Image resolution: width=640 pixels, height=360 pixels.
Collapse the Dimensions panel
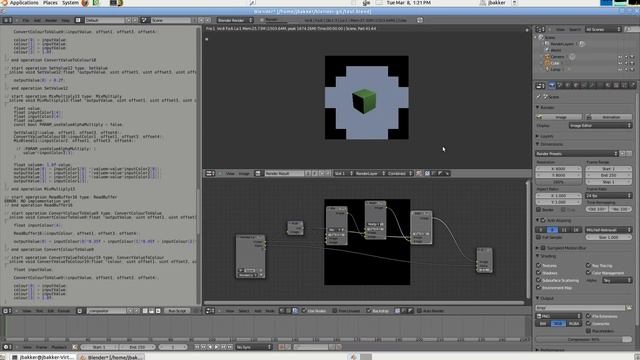coord(538,144)
